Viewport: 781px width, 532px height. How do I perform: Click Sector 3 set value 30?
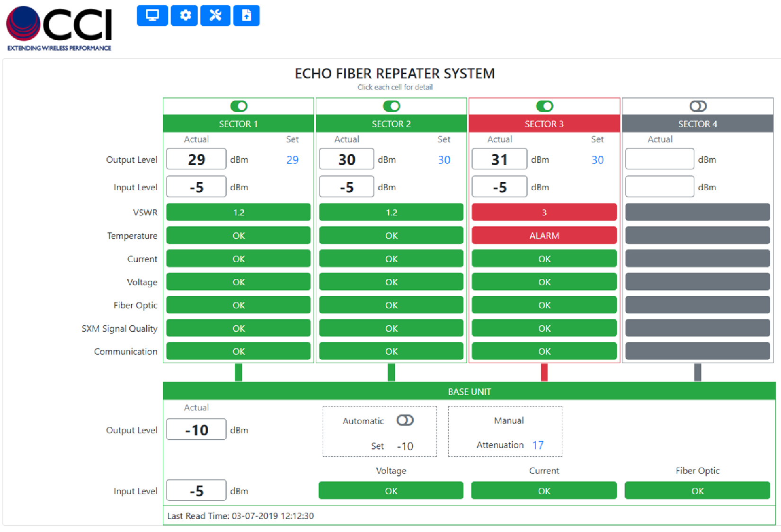597,160
